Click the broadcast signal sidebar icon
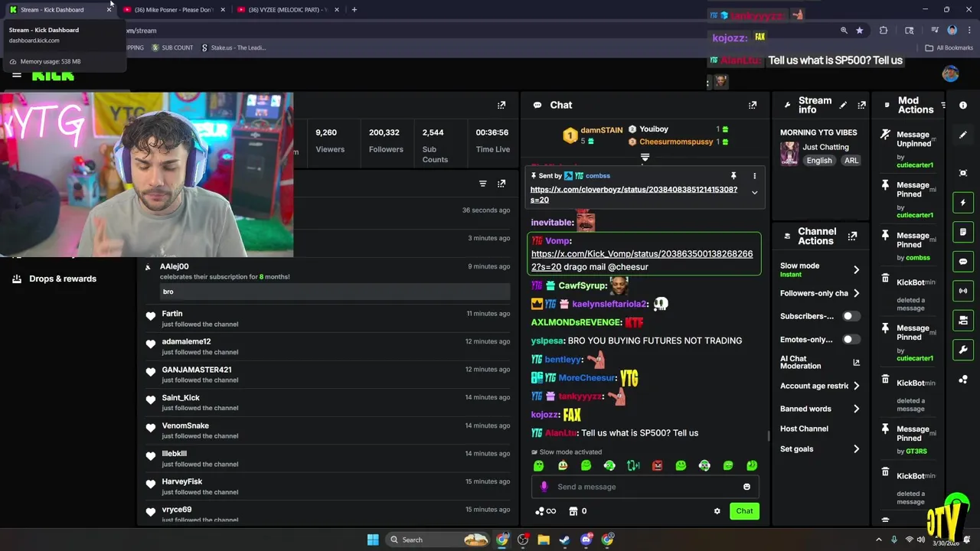Image resolution: width=980 pixels, height=551 pixels. click(x=963, y=291)
